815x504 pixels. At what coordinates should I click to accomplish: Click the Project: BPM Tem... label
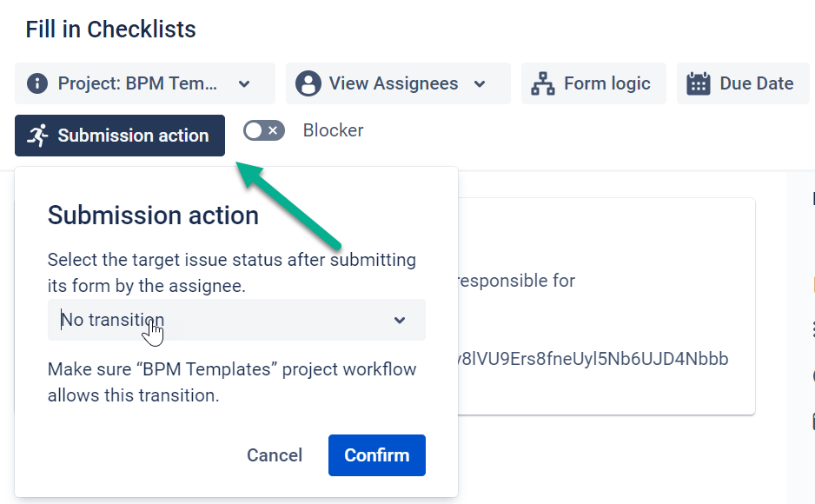[138, 83]
